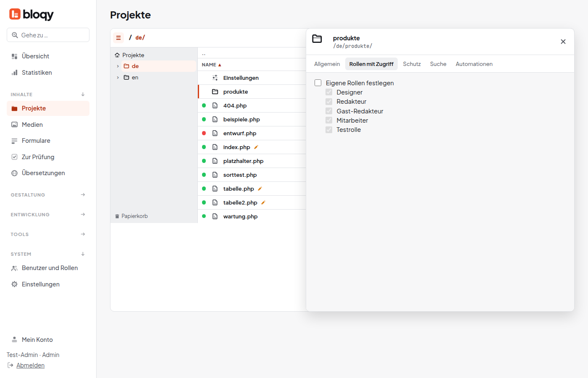The width and height of the screenshot is (588, 378).
Task: Click the Einstellungen sliders icon in the file list
Action: (x=215, y=78)
